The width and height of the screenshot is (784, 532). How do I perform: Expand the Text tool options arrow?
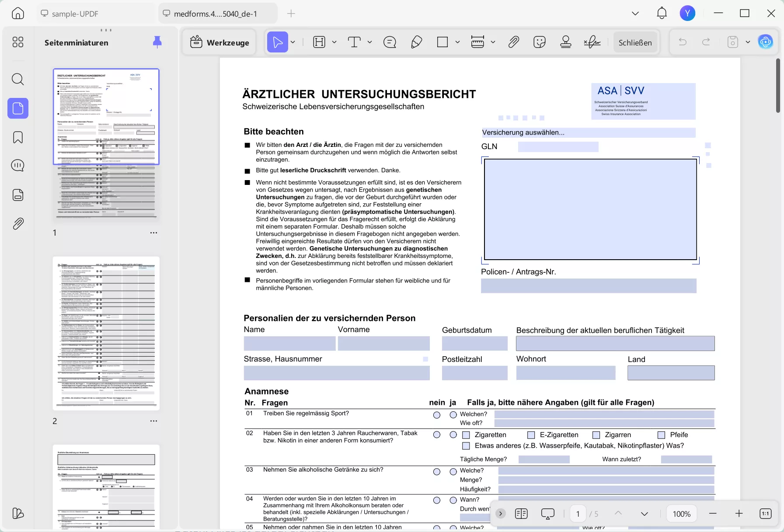pyautogui.click(x=370, y=42)
